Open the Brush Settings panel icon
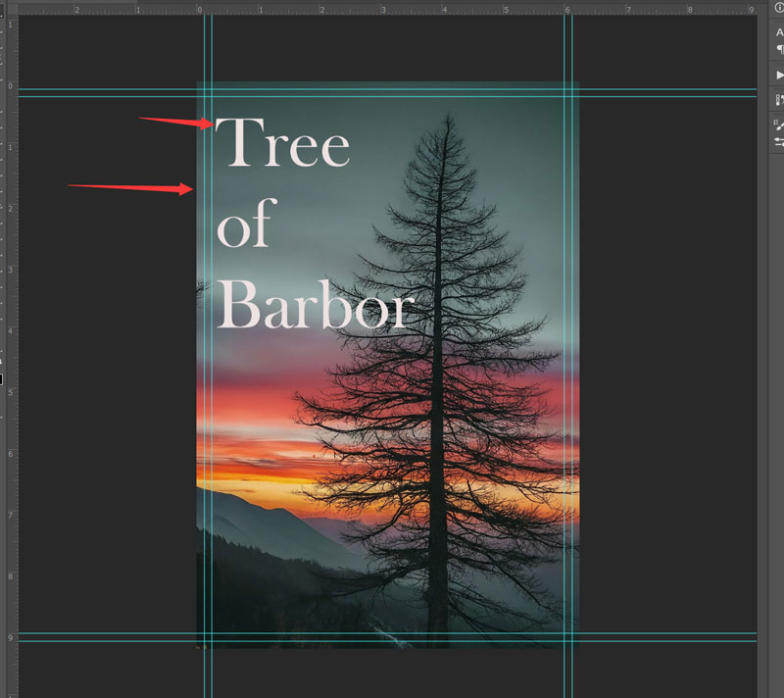 coord(779,125)
